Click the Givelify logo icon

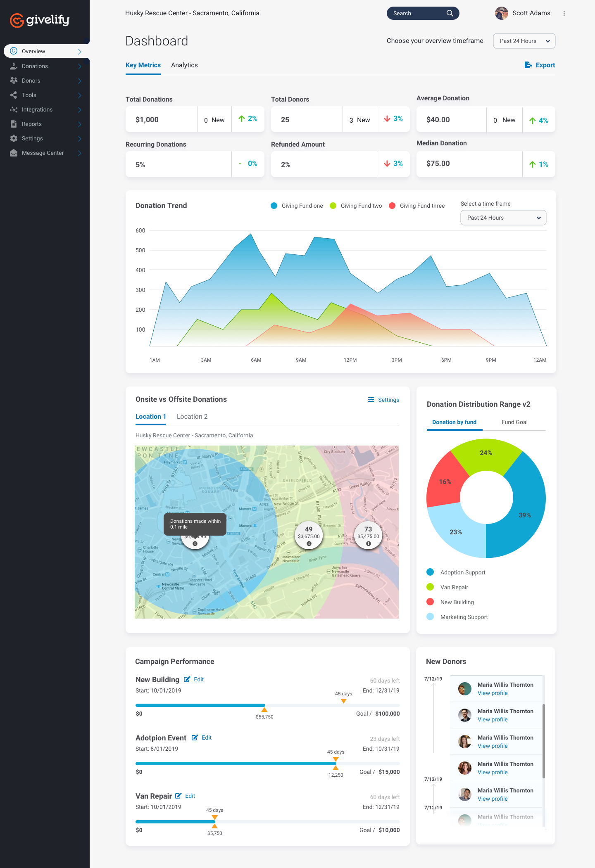tap(17, 20)
